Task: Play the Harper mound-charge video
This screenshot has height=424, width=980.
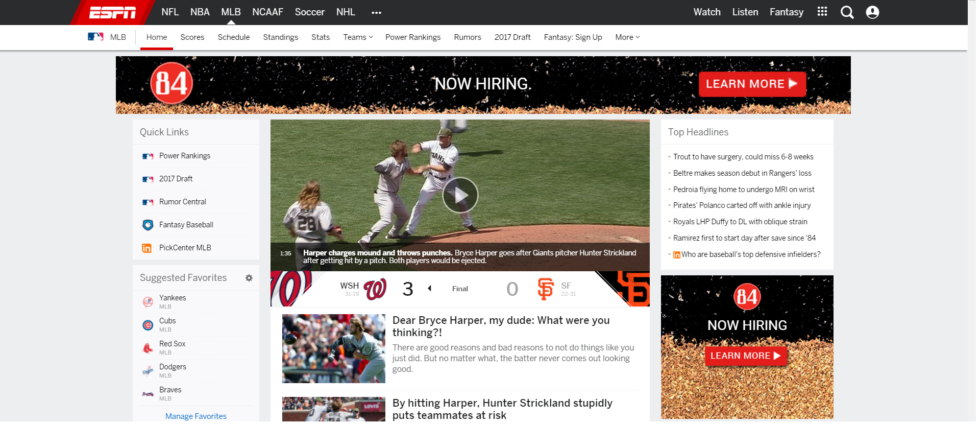Action: pyautogui.click(x=460, y=195)
